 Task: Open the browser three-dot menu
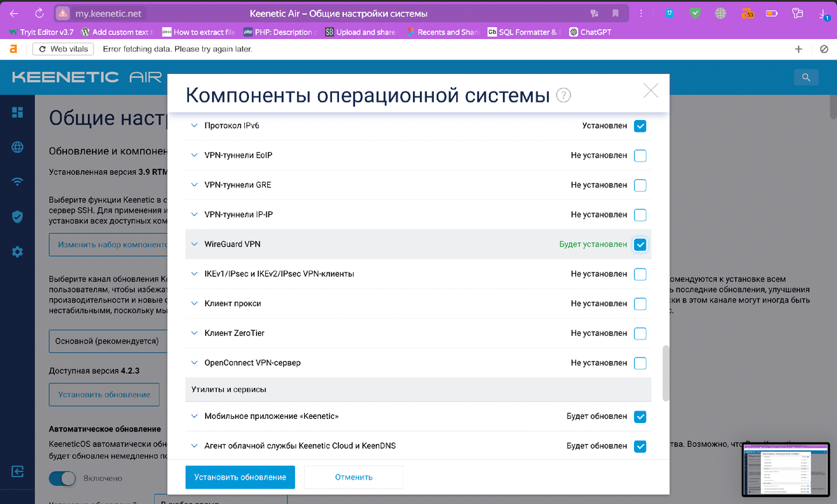(x=641, y=13)
